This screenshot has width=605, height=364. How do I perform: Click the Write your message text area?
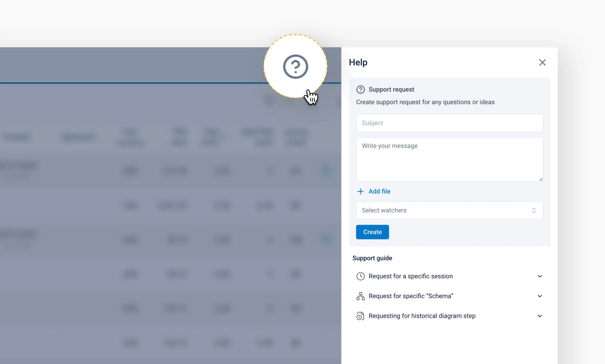(449, 159)
